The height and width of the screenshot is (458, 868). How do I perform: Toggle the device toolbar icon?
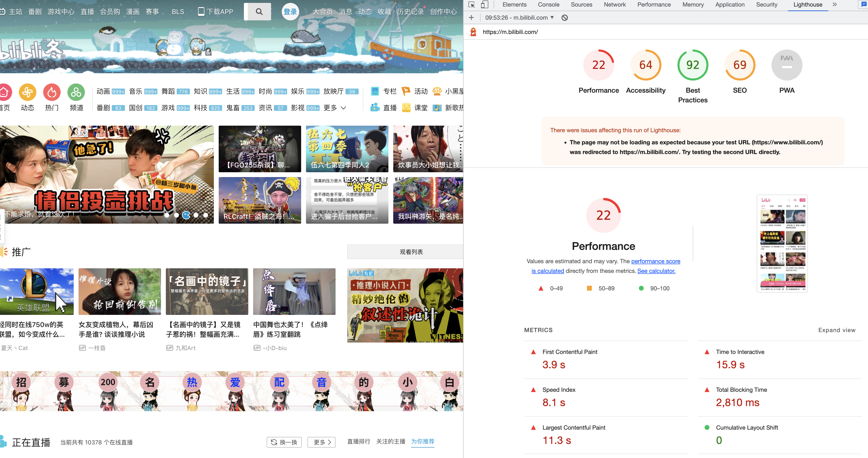[484, 5]
